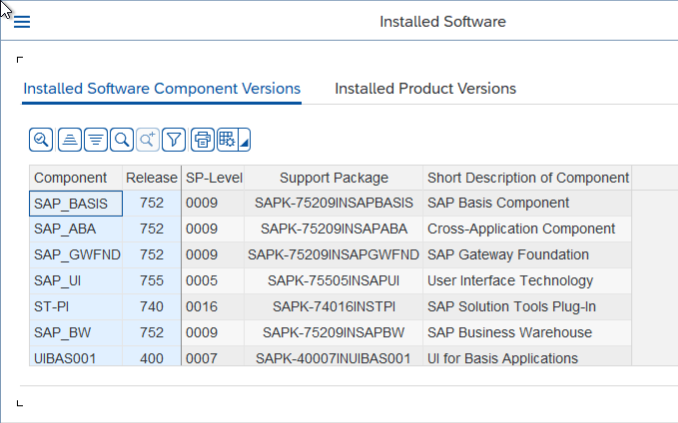The height and width of the screenshot is (423, 678).
Task: Open the layout settings grid icon
Action: point(227,140)
